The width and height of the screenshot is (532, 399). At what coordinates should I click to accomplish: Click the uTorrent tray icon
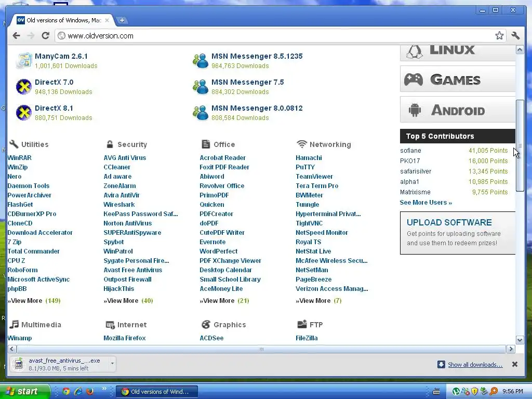point(456,392)
